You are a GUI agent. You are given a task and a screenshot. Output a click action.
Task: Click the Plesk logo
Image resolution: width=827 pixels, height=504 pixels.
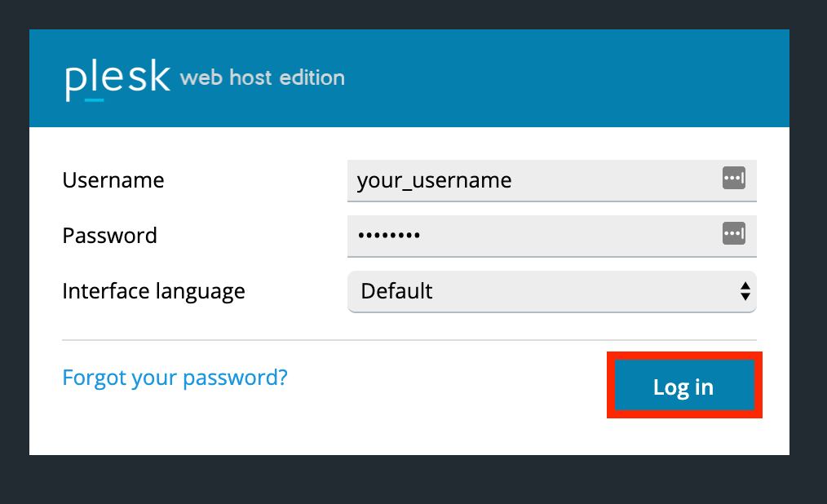[117, 78]
